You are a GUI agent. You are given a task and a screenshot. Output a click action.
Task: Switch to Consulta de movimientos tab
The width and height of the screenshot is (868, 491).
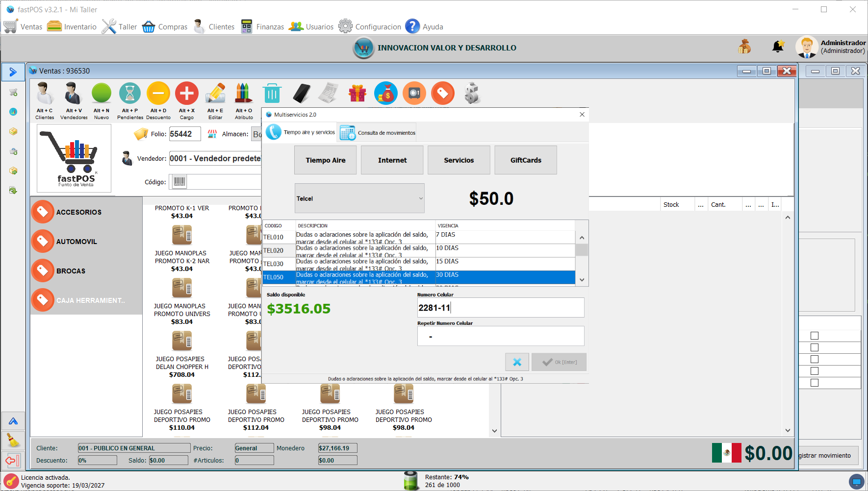[x=377, y=133]
